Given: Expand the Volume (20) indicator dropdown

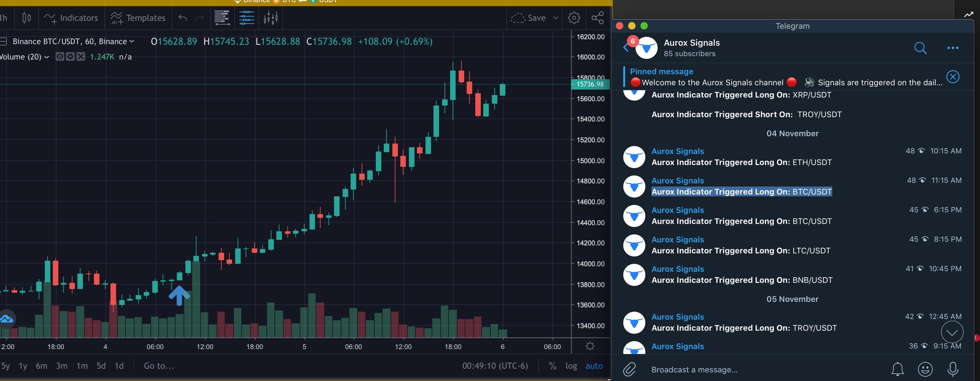Looking at the screenshot, I should click(x=46, y=57).
